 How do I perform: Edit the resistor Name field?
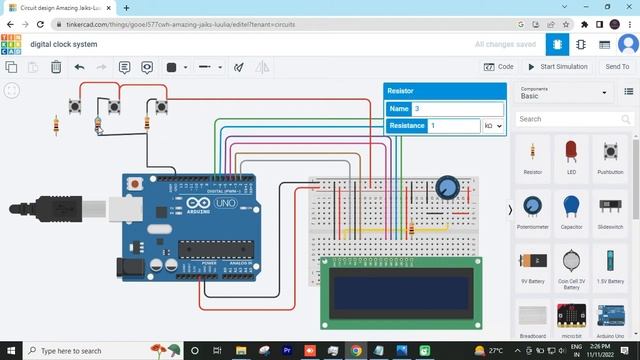pyautogui.click(x=457, y=109)
